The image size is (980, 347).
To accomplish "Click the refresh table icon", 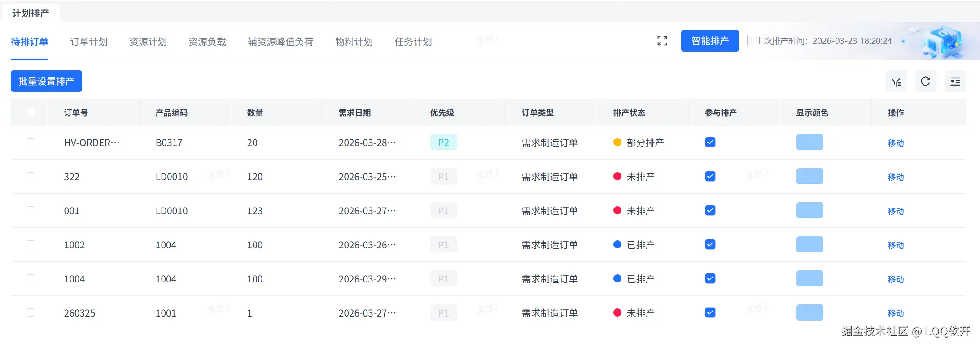I will pos(925,82).
